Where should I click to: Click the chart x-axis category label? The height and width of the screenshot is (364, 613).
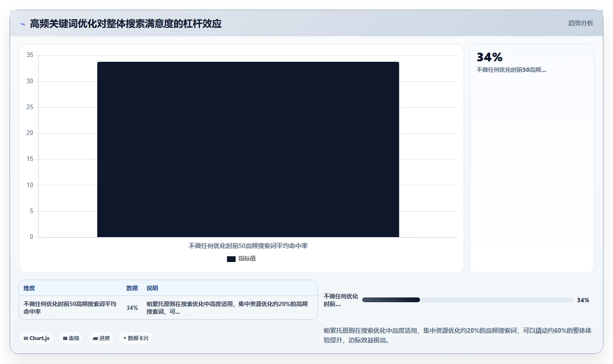(x=248, y=246)
